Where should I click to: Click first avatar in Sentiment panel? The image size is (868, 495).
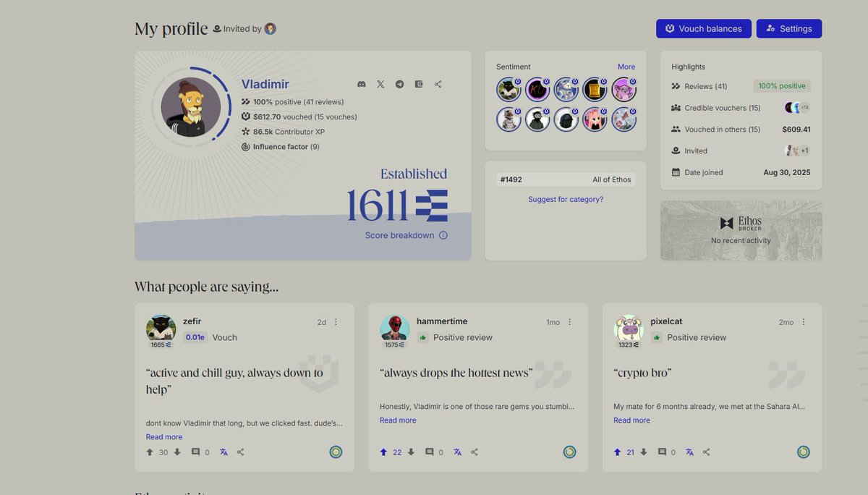pos(509,90)
